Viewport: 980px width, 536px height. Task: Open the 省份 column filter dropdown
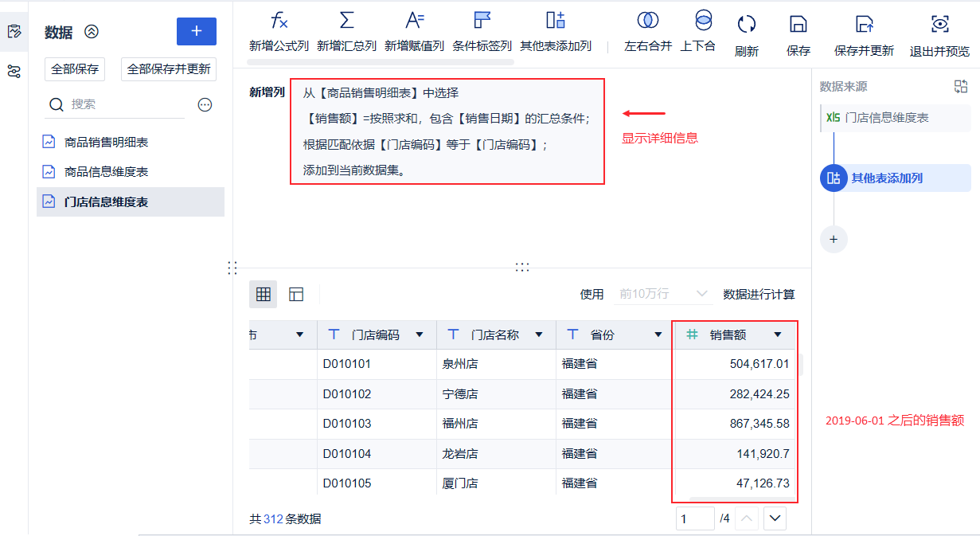pyautogui.click(x=658, y=335)
